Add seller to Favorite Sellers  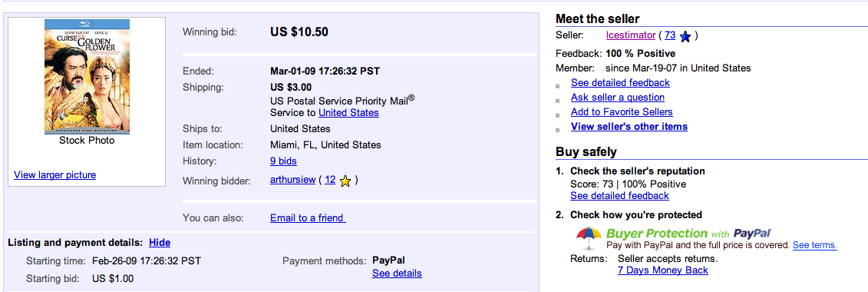[622, 112]
